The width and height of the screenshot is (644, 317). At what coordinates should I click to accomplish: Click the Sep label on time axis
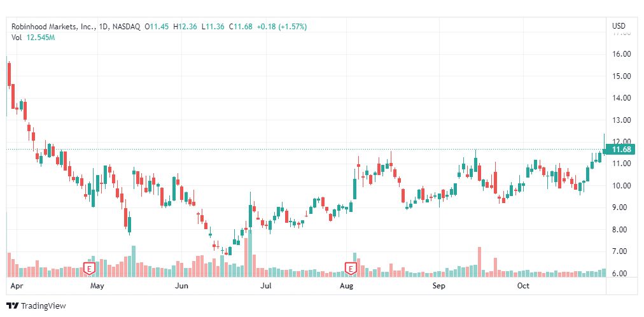click(x=438, y=285)
